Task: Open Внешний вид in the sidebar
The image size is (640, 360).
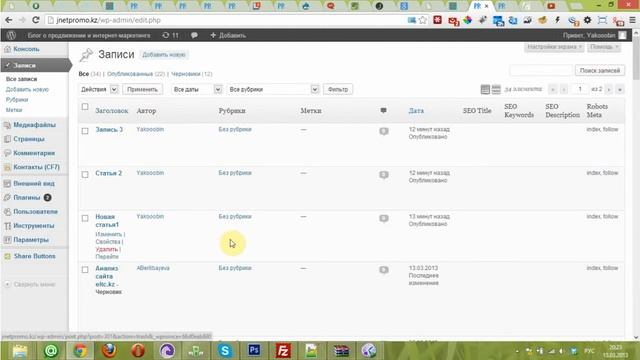Action: [34, 183]
